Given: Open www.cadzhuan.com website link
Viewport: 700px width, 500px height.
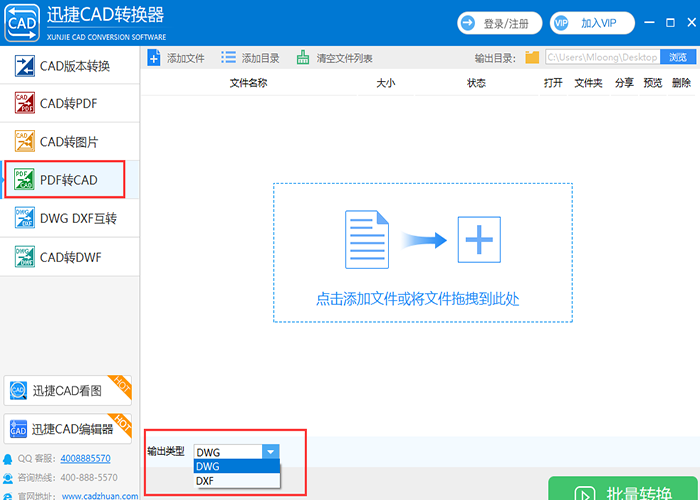Looking at the screenshot, I should coord(100,496).
